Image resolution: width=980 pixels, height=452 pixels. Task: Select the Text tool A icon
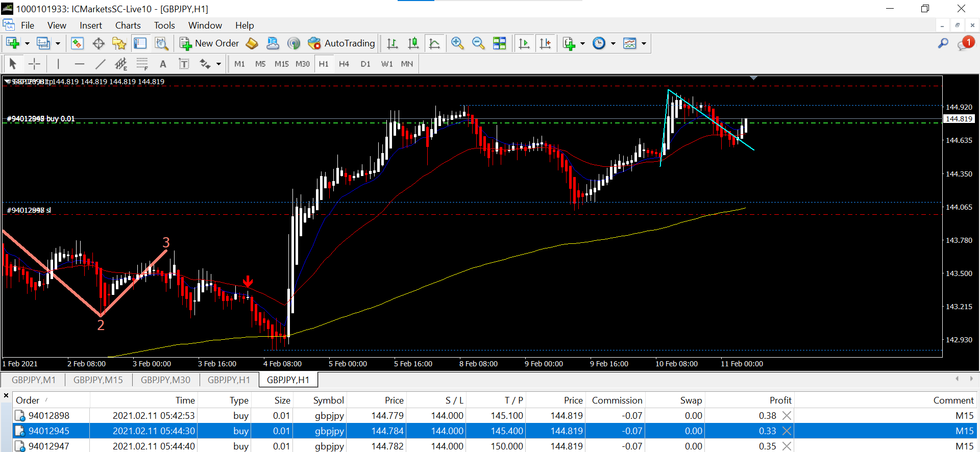pyautogui.click(x=163, y=64)
